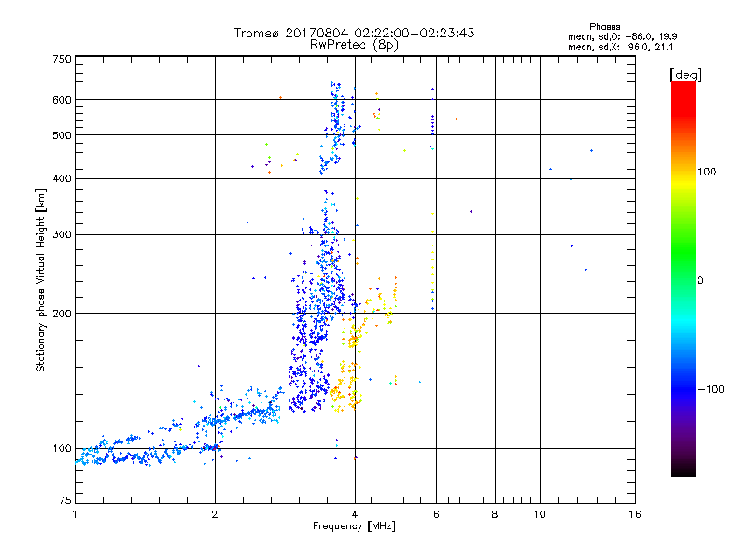
Task: Click the 'Phases' heading text
Action: [x=604, y=27]
